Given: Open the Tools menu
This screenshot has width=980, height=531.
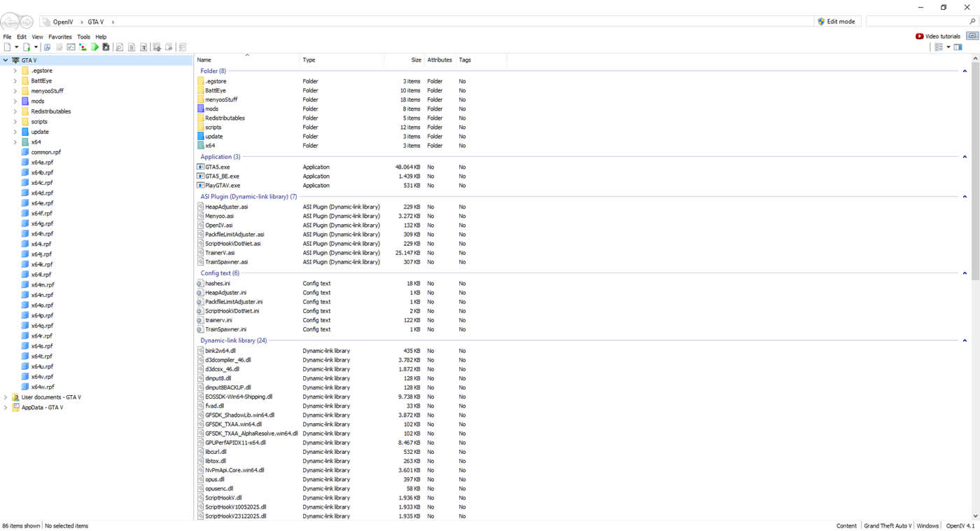Looking at the screenshot, I should coord(83,37).
